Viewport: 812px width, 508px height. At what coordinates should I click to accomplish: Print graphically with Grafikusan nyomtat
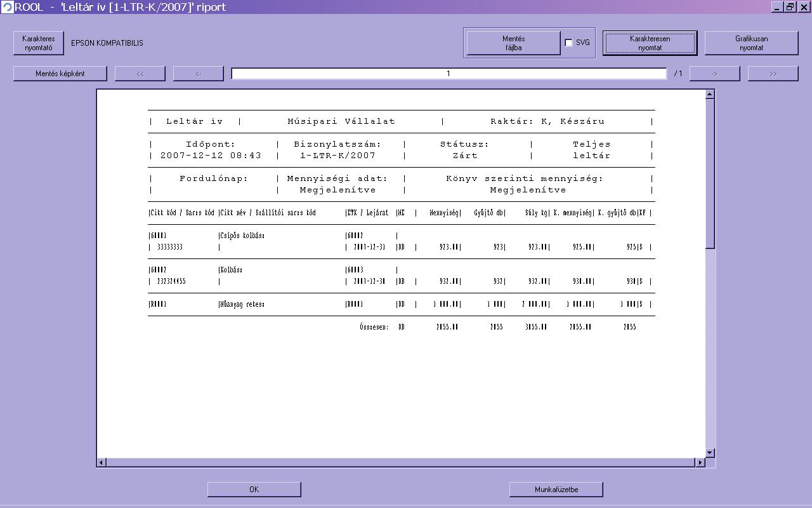click(751, 43)
